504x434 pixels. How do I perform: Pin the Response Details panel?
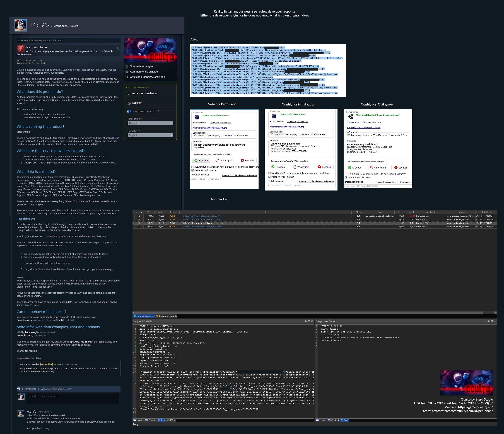(489, 321)
